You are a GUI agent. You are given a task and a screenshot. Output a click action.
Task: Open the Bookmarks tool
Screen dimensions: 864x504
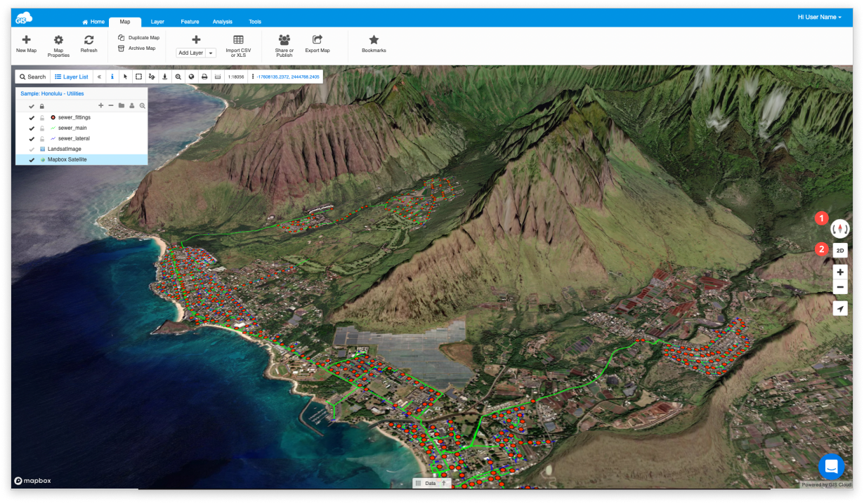(x=374, y=44)
